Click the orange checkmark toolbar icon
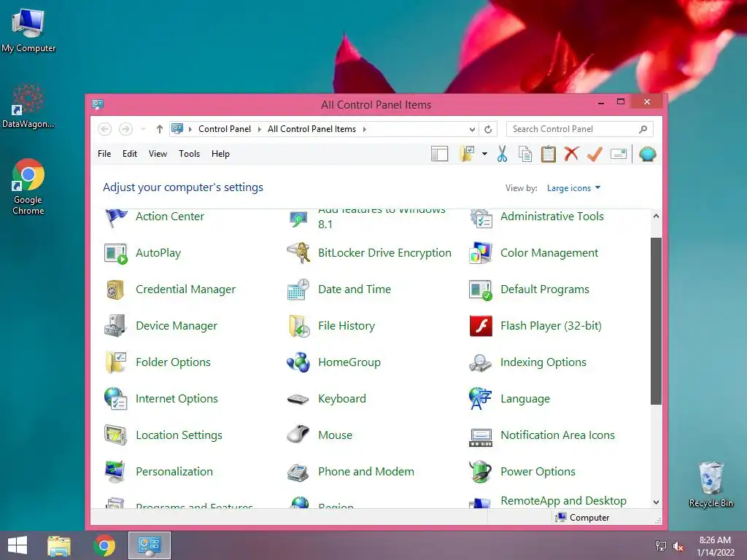Image resolution: width=747 pixels, height=560 pixels. pos(595,154)
